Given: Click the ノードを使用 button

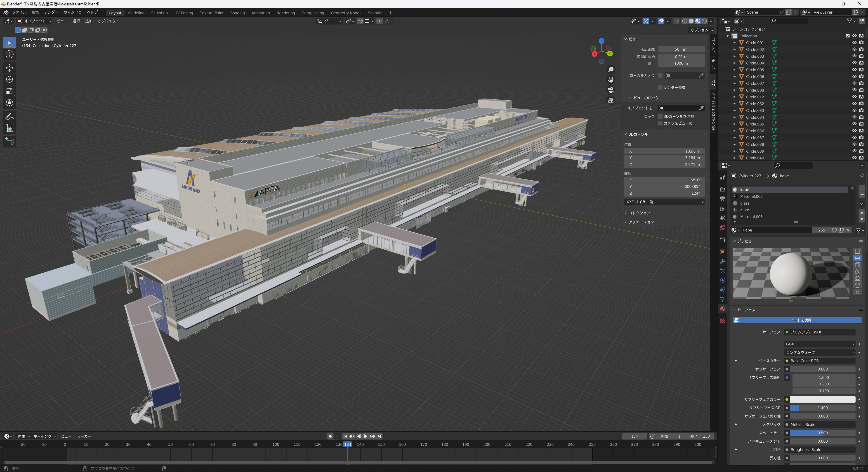Looking at the screenshot, I should [797, 320].
